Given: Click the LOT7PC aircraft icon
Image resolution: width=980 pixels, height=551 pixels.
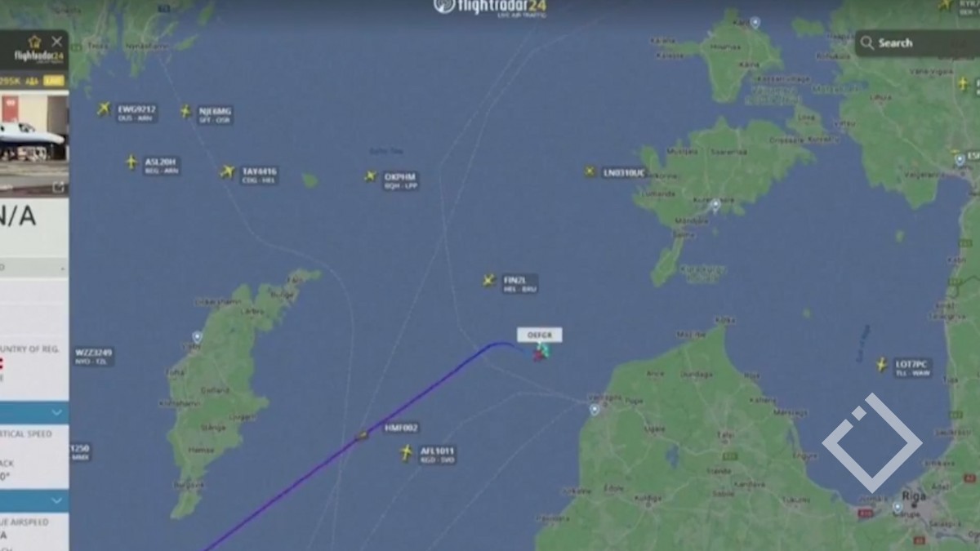Looking at the screenshot, I should pyautogui.click(x=881, y=365).
